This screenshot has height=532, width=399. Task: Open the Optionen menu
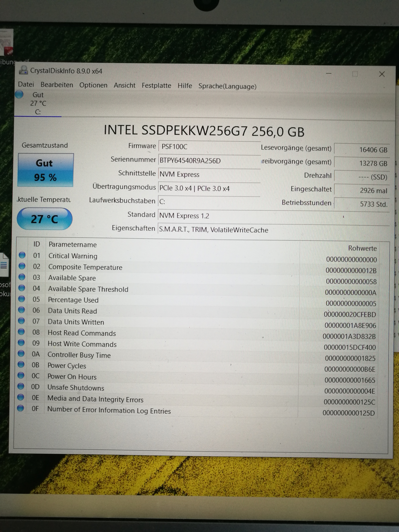93,85
